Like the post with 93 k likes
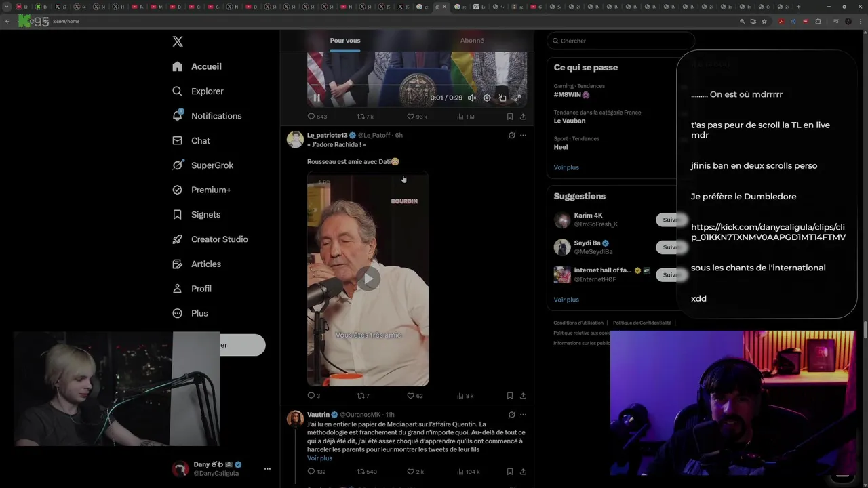This screenshot has width=868, height=488. (416, 117)
